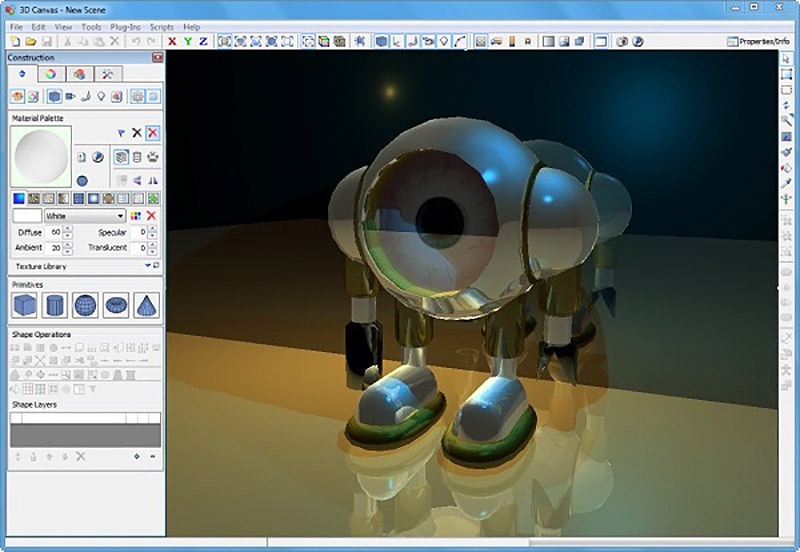Click the Specular value input field
This screenshot has height=552, width=800.
pos(139,232)
